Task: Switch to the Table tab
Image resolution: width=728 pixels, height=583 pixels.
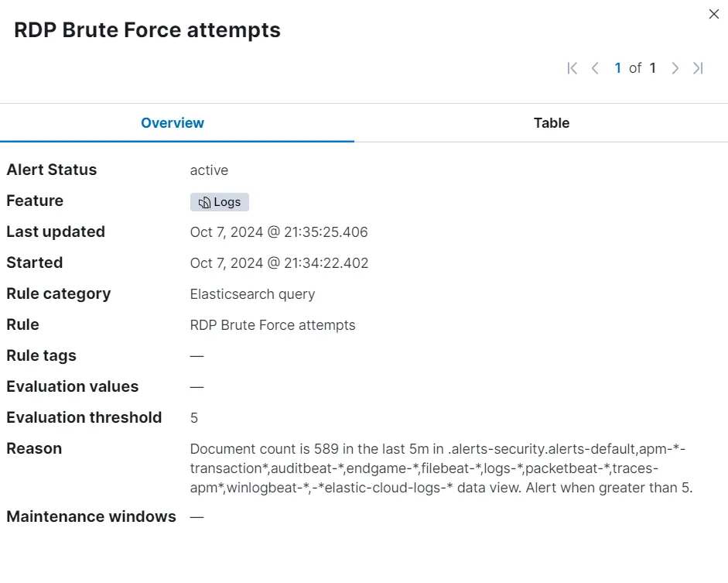Action: click(x=551, y=123)
